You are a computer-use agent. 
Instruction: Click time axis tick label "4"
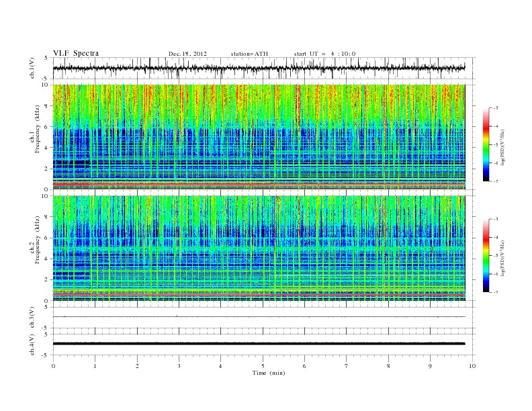tap(220, 366)
